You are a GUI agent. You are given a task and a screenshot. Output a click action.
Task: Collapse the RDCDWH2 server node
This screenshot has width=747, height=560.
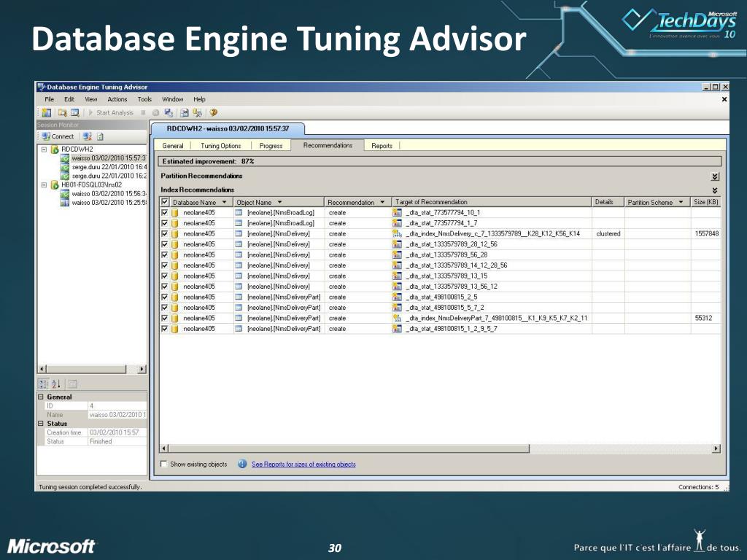point(44,149)
